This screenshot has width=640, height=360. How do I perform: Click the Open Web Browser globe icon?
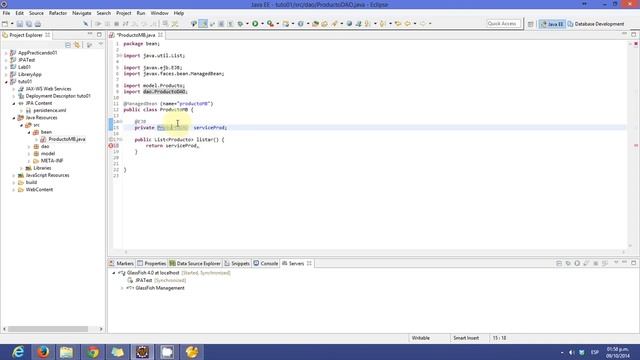tap(349, 24)
